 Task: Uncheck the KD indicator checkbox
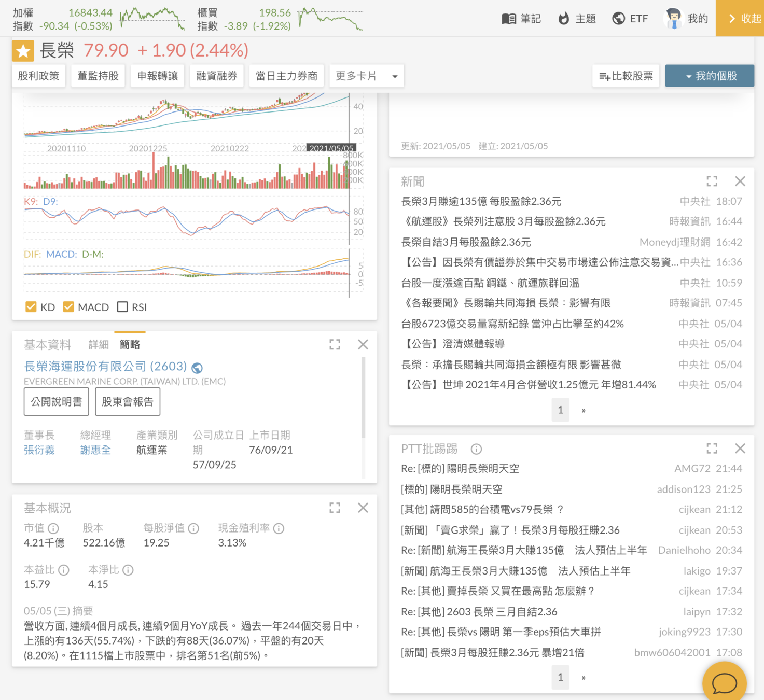click(x=31, y=307)
